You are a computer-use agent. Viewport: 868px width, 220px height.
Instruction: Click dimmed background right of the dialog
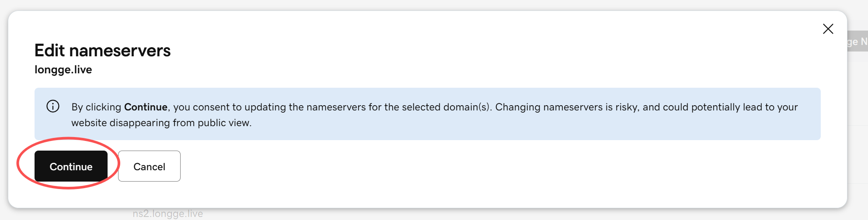[858, 131]
